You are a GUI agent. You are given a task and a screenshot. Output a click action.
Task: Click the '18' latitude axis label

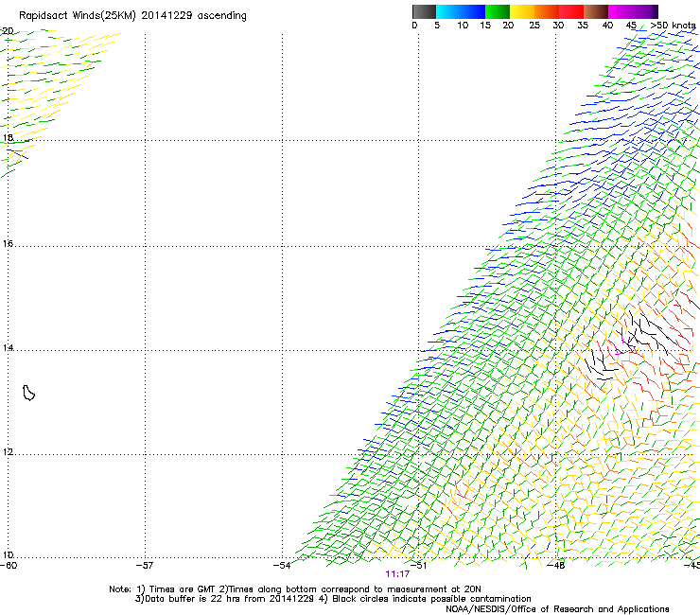coord(8,137)
